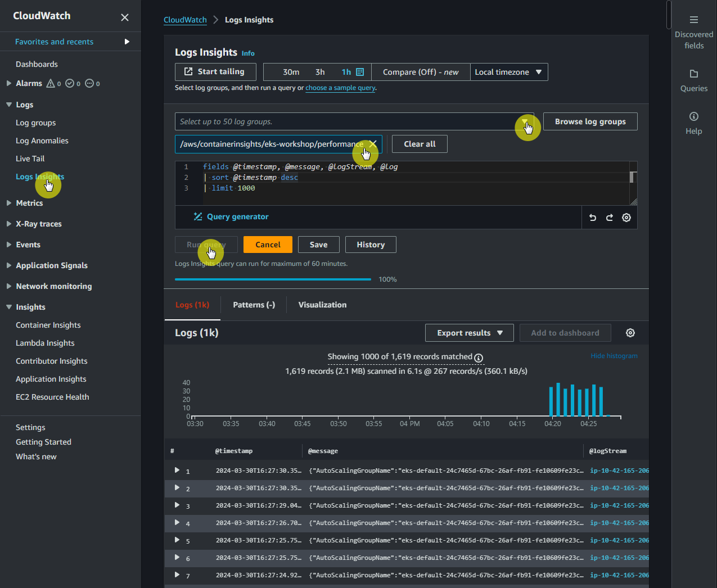
Task: Click the Hide histogram link
Action: (x=614, y=356)
